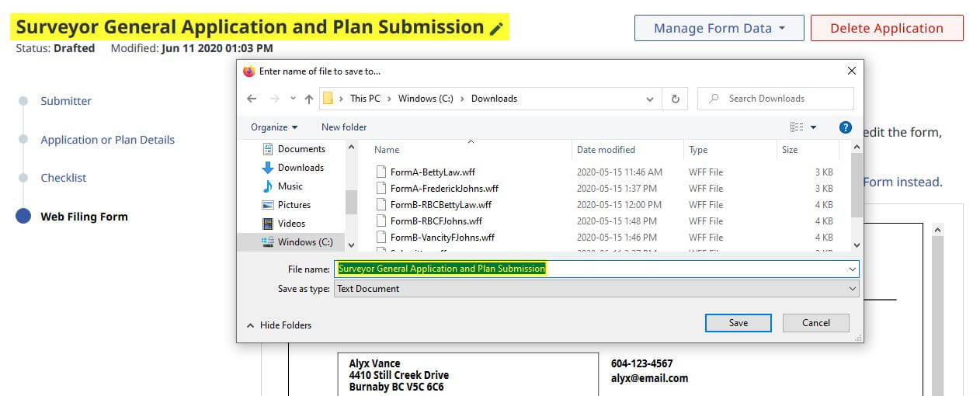This screenshot has width=980, height=396.
Task: Open Application or Plan Details step
Action: tap(108, 140)
